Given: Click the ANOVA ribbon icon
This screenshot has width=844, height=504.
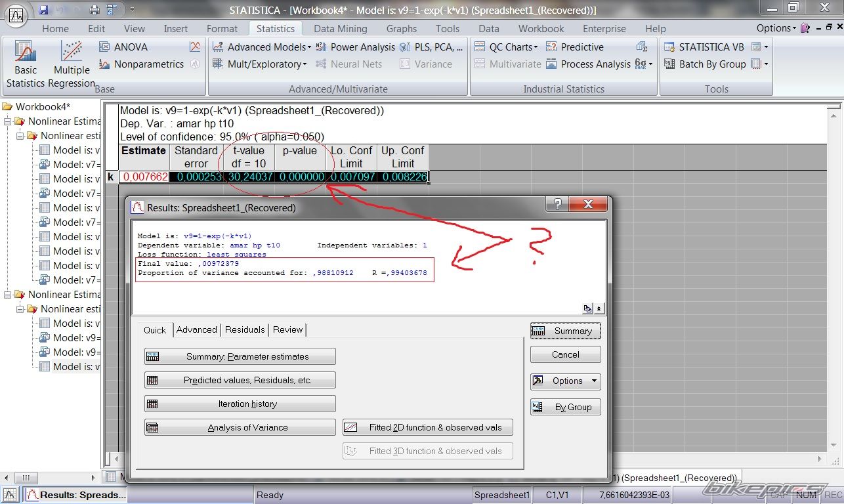Looking at the screenshot, I should pyautogui.click(x=123, y=47).
